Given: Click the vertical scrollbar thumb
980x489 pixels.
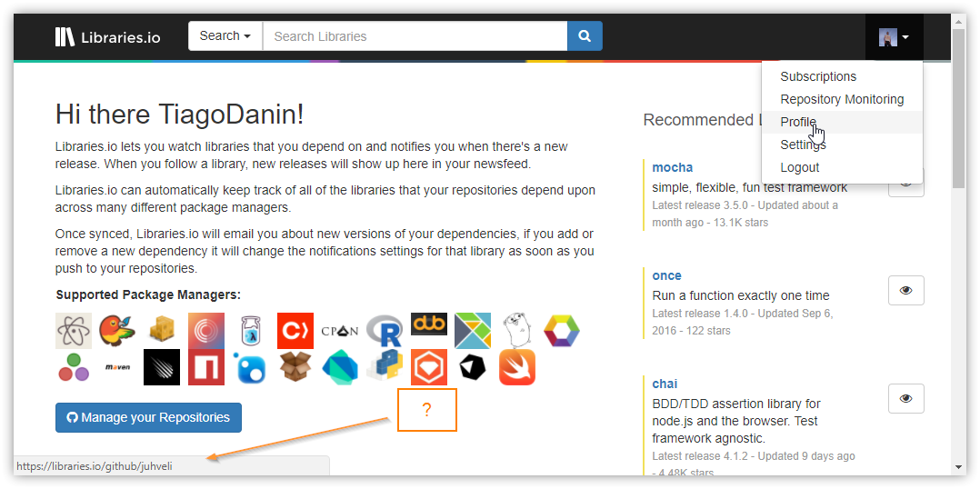Looking at the screenshot, I should pyautogui.click(x=958, y=107).
